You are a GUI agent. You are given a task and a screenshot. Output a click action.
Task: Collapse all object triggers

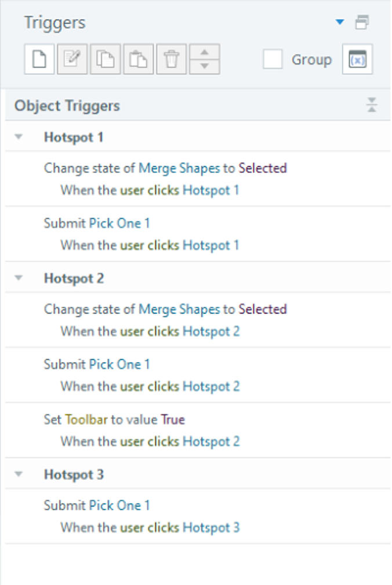point(372,105)
